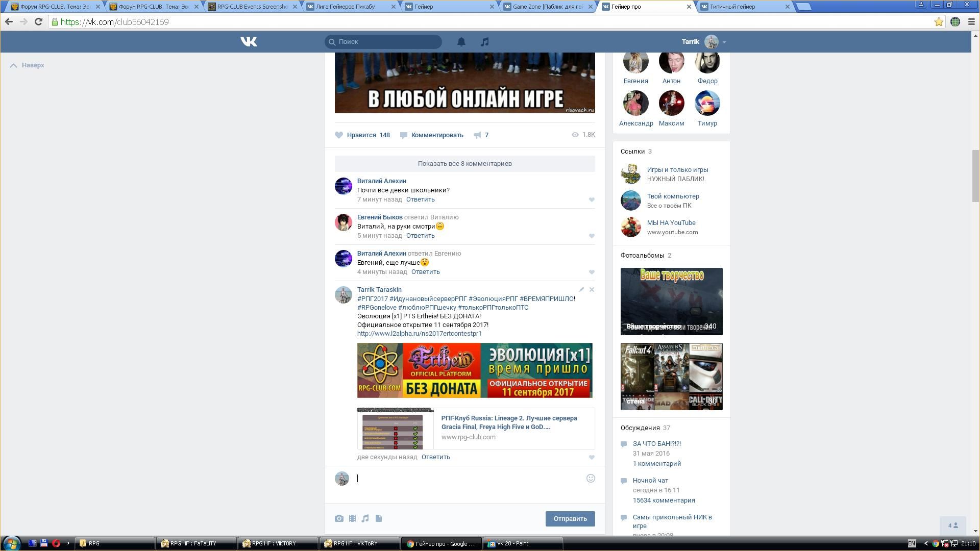The width and height of the screenshot is (980, 551).
Task: Like Евгений Быков's comment
Action: (x=592, y=236)
